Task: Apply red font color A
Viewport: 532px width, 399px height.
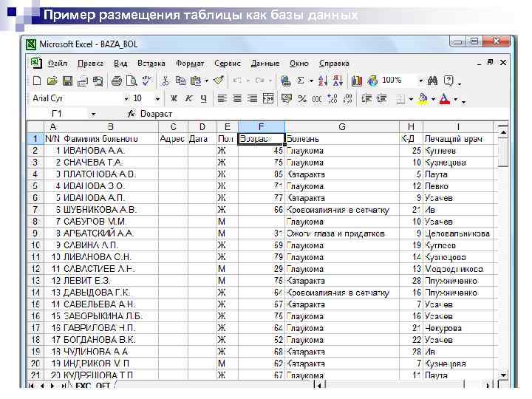Action: (x=445, y=98)
